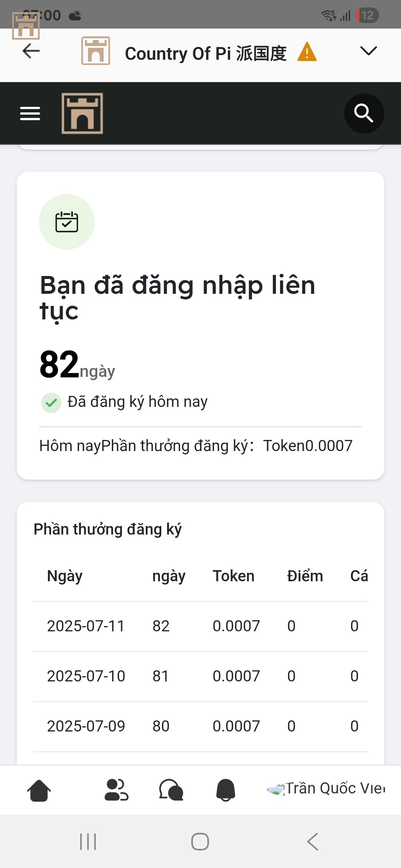Open notifications bell icon
This screenshot has height=868, width=401.
226,790
